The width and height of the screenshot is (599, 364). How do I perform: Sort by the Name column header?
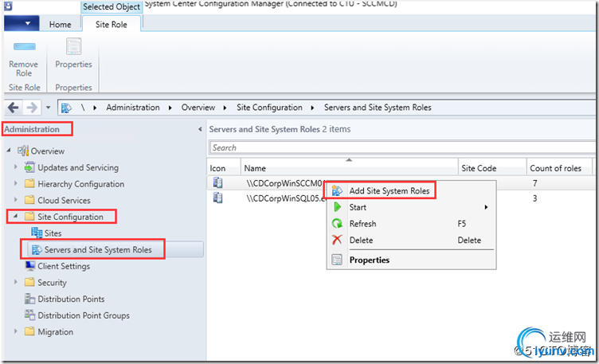(x=350, y=168)
